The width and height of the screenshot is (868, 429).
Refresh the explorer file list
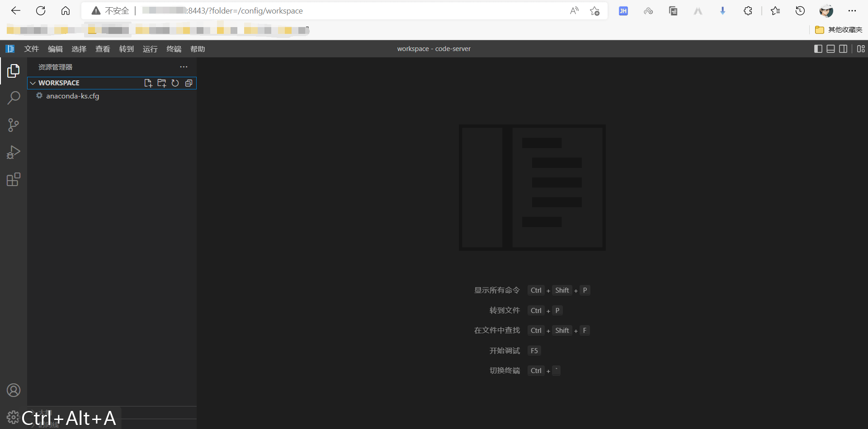pyautogui.click(x=175, y=83)
